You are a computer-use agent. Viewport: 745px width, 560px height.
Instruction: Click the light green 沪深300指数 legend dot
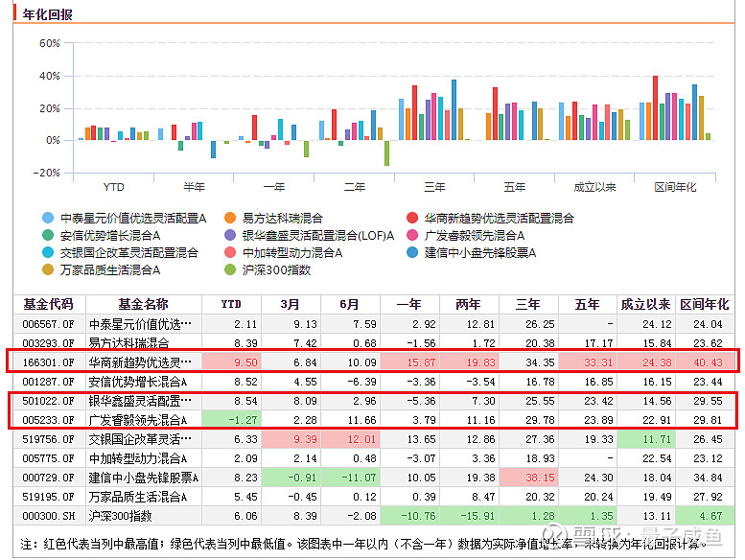pyautogui.click(x=230, y=269)
